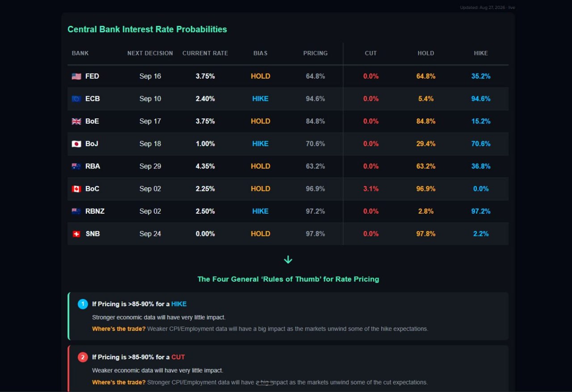572x392 pixels.
Task: Click the 35.2% hike probability
Action: pos(481,76)
